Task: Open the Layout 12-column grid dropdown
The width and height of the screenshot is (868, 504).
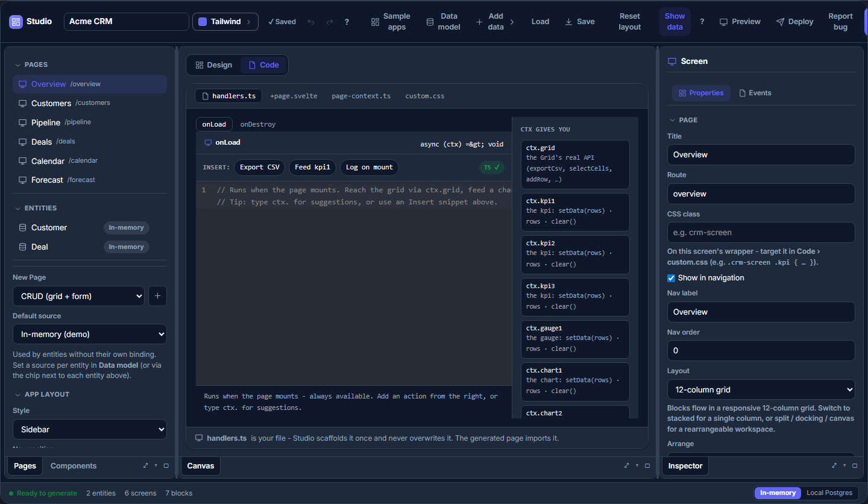Action: coord(761,389)
